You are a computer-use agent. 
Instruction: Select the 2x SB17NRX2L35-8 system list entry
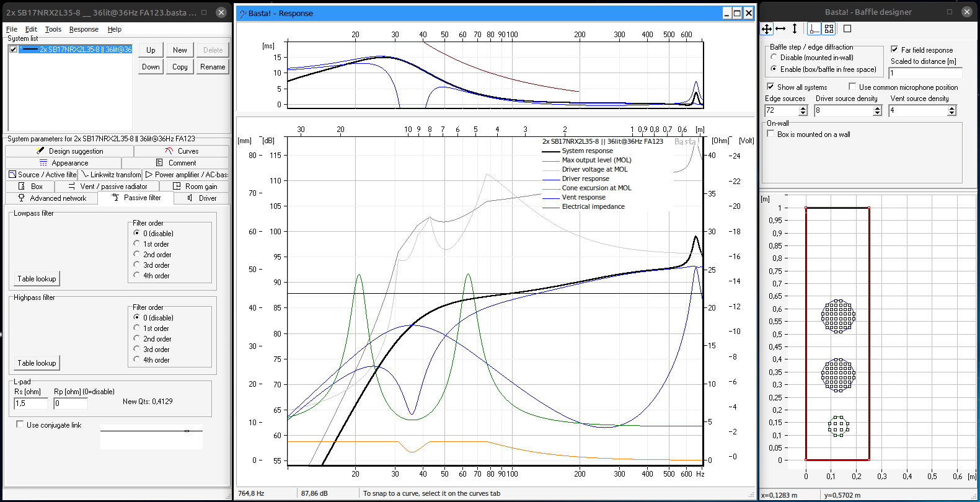[x=75, y=49]
